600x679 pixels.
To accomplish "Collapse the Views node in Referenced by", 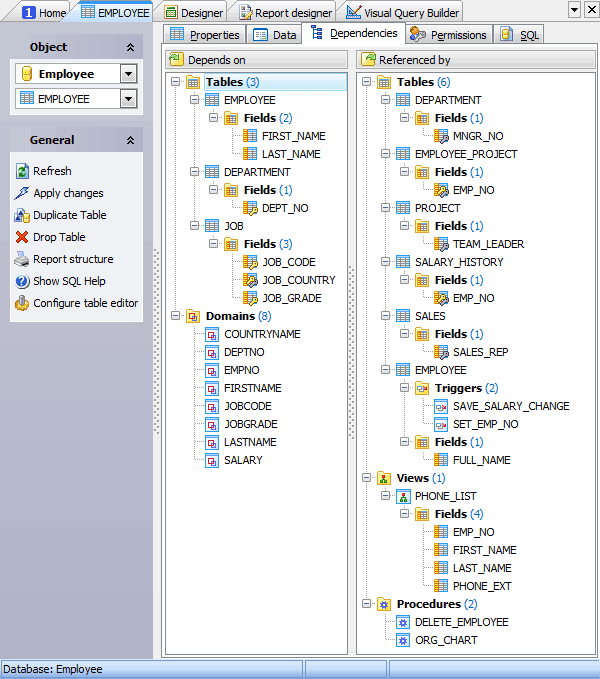I will (x=367, y=478).
